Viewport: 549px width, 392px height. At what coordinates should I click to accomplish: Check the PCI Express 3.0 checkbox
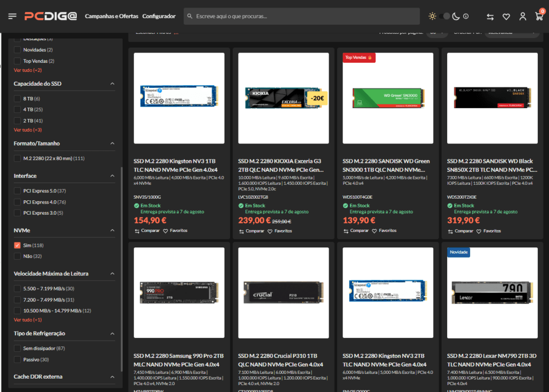tap(17, 213)
